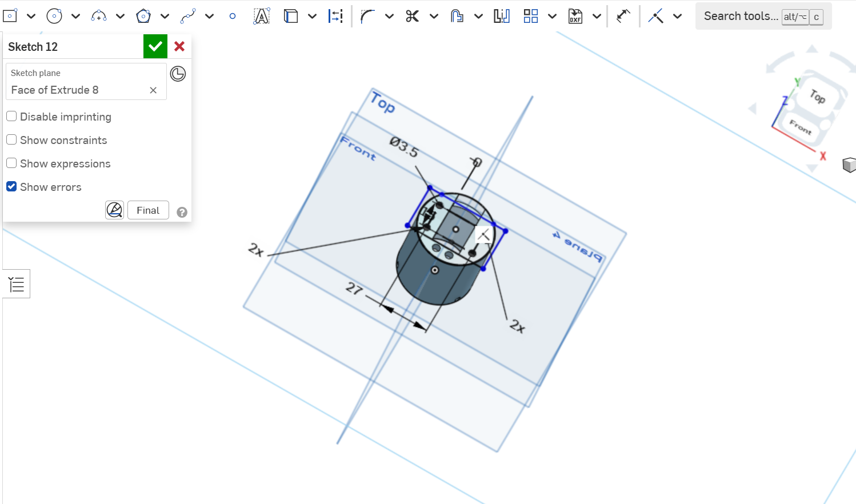Image resolution: width=856 pixels, height=504 pixels.
Task: Uncheck the Show errors checkbox
Action: (x=11, y=187)
